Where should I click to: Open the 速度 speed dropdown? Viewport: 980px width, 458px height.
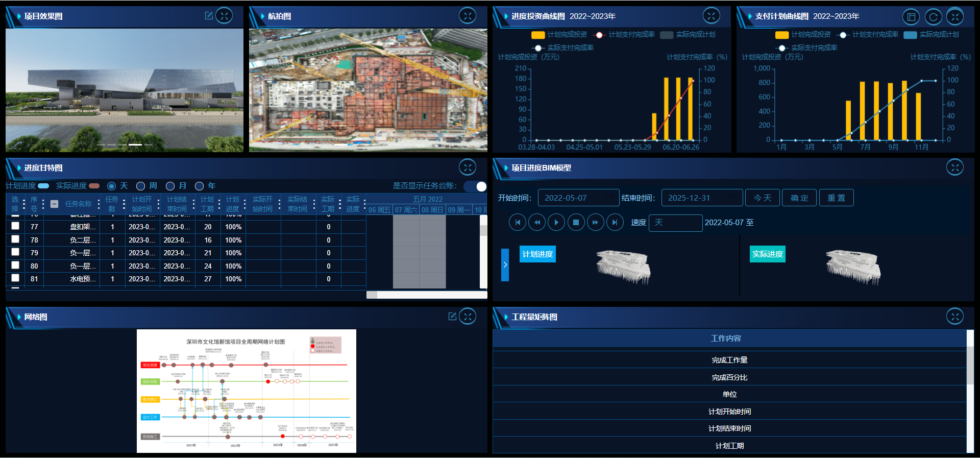point(675,223)
